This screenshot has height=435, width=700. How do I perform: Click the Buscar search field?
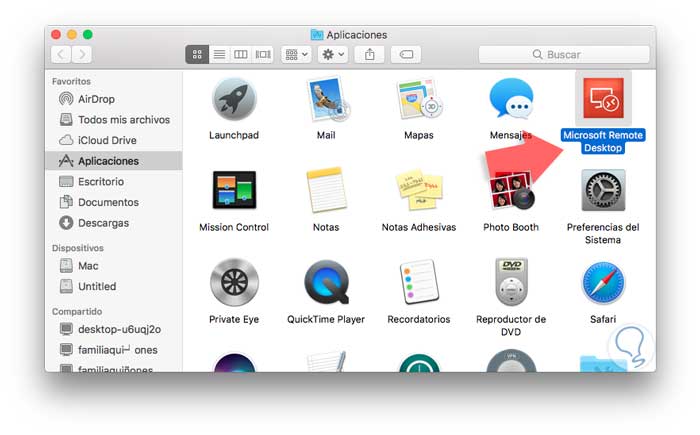pos(564,54)
